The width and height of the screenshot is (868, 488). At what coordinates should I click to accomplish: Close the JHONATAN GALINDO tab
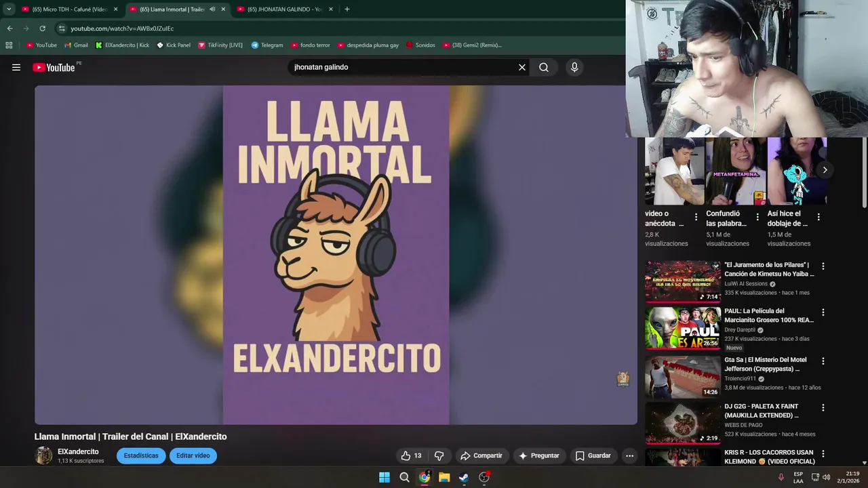[x=331, y=9]
